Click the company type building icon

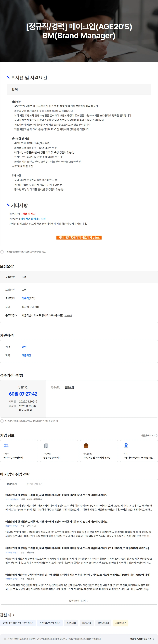click(46, 446)
